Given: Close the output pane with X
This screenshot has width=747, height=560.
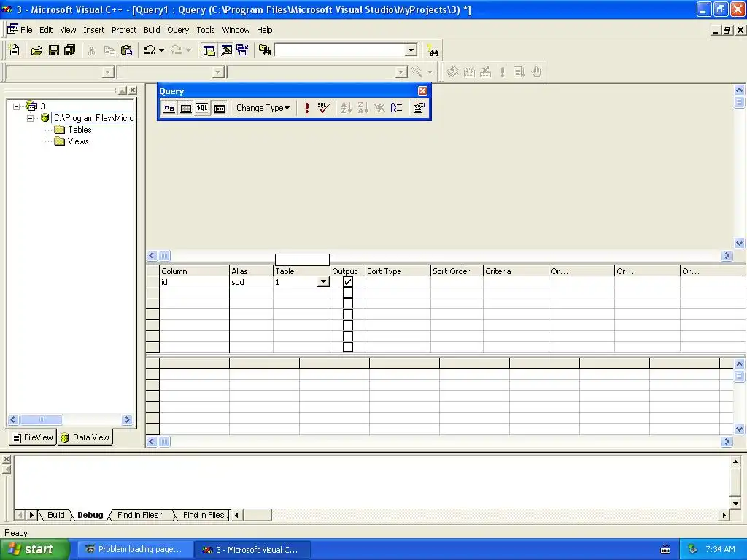Looking at the screenshot, I should point(6,459).
